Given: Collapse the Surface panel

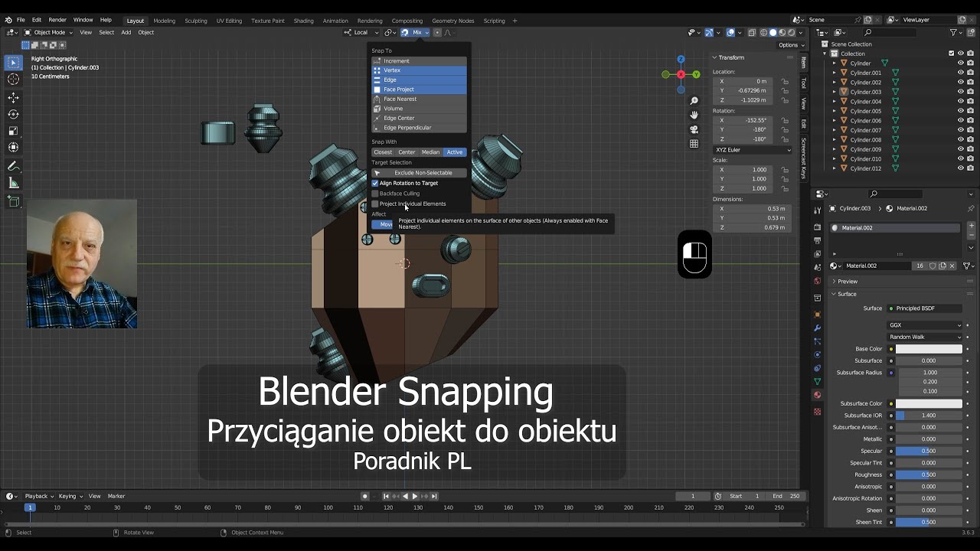Looking at the screenshot, I should click(846, 294).
